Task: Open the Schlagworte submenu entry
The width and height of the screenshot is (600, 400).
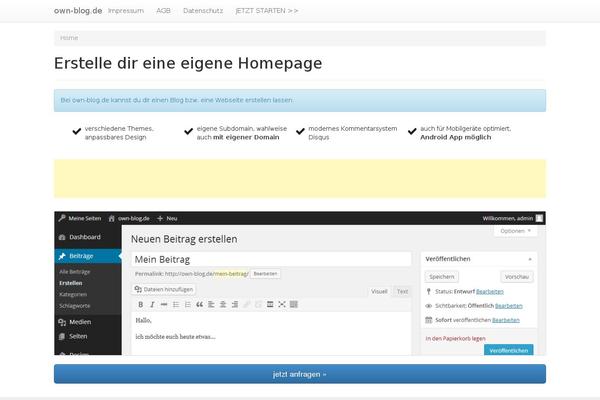Action: [75, 306]
